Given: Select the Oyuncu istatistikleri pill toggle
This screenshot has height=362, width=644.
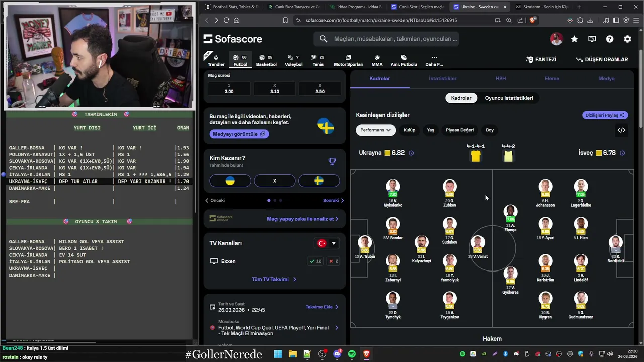Looking at the screenshot, I should coord(509,98).
